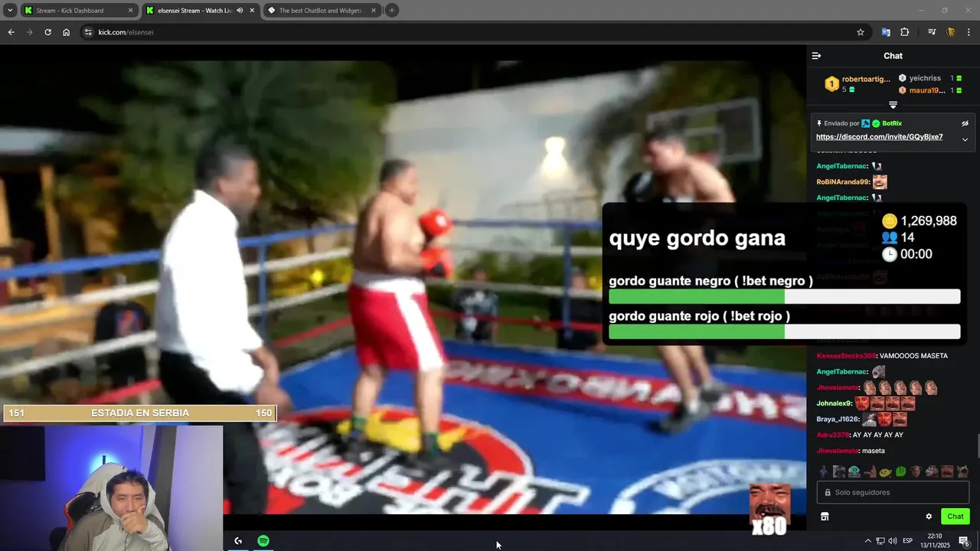Screen dimensions: 980x551
Task: Pick the green sick-face quick emote
Action: [x=900, y=471]
